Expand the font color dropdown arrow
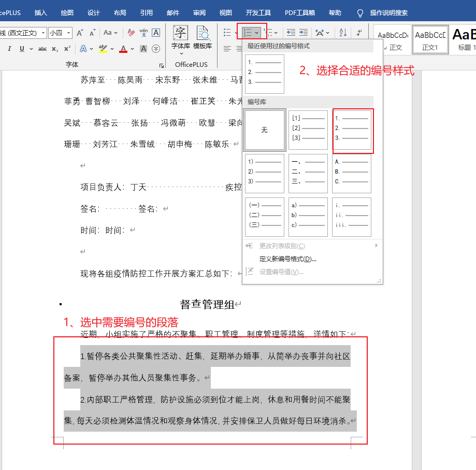476x470 pixels. tap(133, 49)
